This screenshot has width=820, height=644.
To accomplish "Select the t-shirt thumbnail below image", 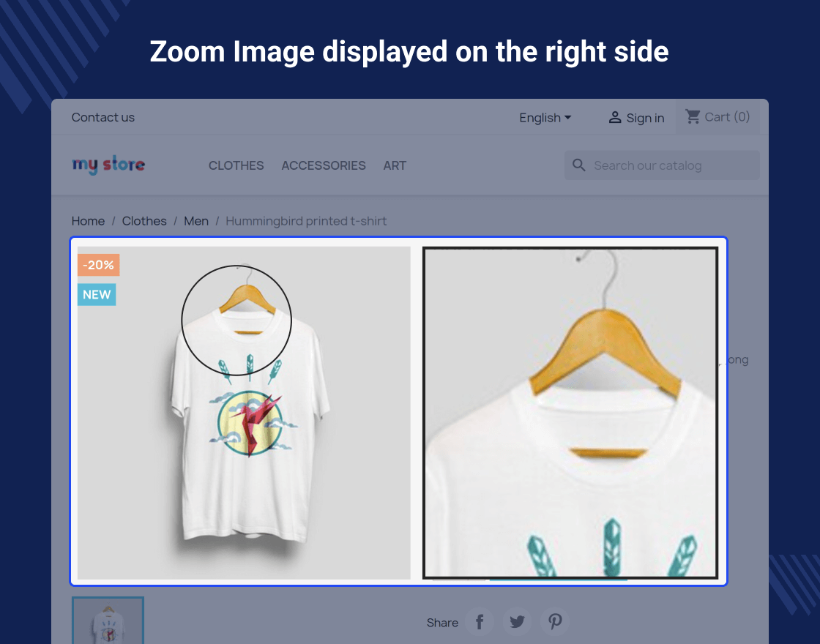I will (108, 620).
